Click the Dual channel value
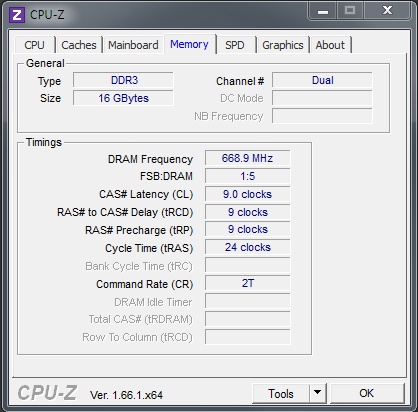This screenshot has width=418, height=412. pyautogui.click(x=322, y=80)
